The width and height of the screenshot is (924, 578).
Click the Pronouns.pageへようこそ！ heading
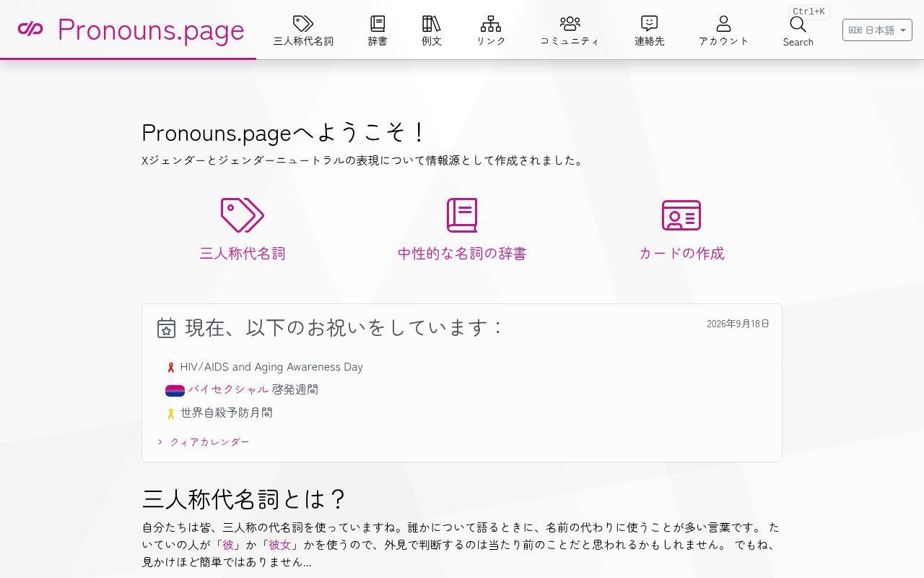click(284, 133)
